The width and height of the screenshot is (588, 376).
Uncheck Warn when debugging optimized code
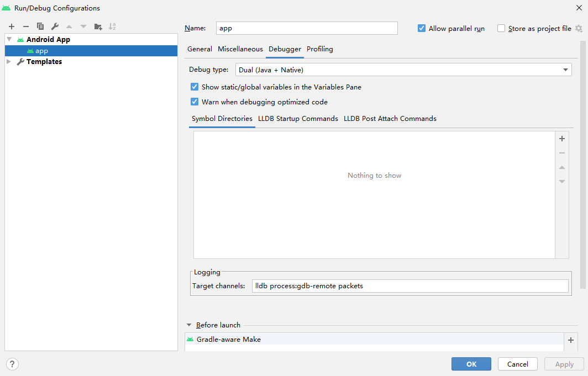click(195, 102)
